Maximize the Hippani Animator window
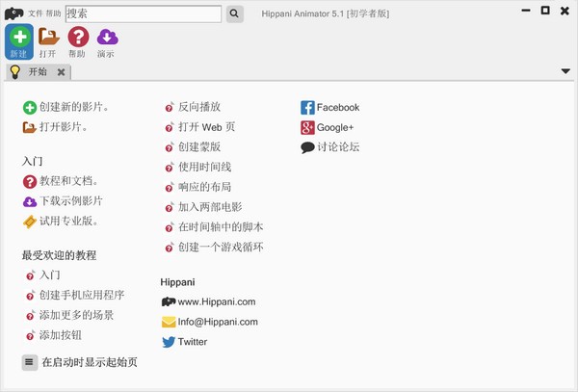The height and width of the screenshot is (392, 578). tap(545, 11)
